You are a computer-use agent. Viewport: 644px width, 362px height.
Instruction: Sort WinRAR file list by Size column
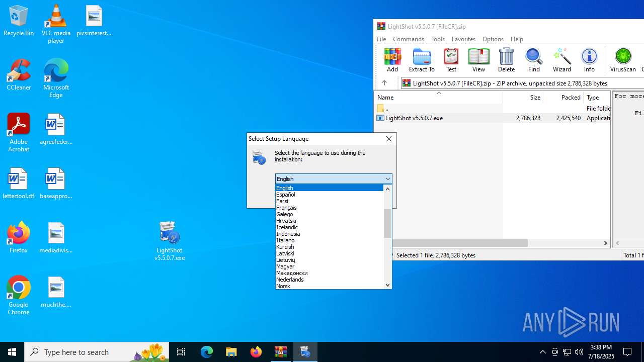pos(523,97)
